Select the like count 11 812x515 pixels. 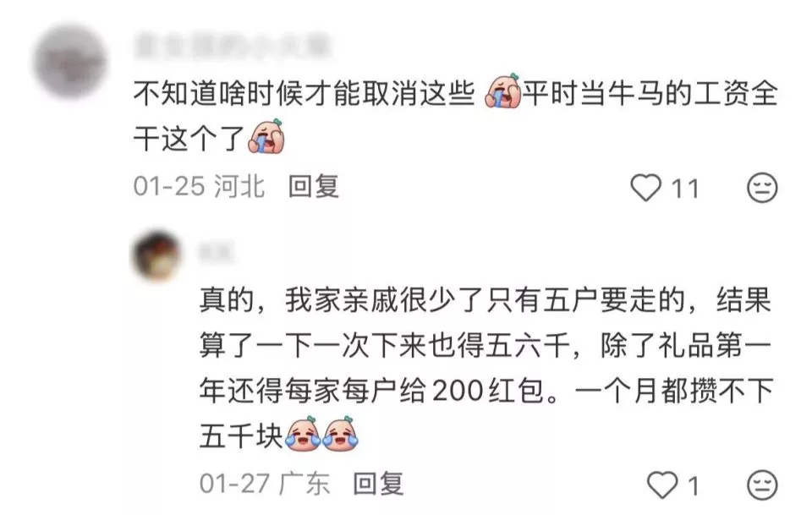[x=685, y=188]
